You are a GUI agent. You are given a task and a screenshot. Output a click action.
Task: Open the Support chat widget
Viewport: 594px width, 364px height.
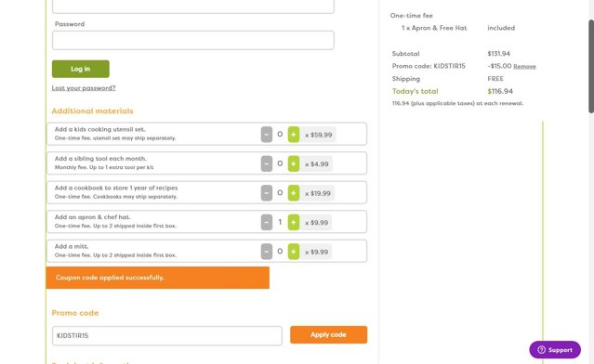tap(555, 350)
